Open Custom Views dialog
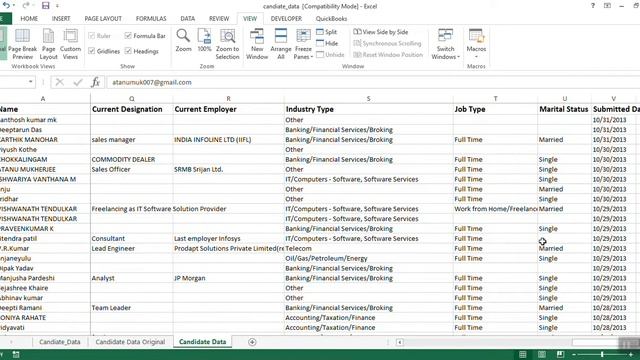Image resolution: width=640 pixels, height=360 pixels. [70, 44]
